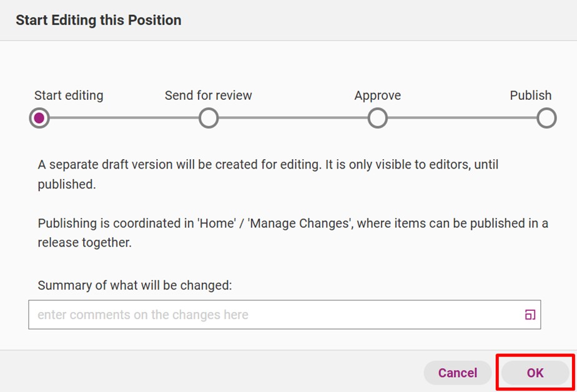The width and height of the screenshot is (577, 392).
Task: Click the 'Manage Changes' text in description
Action: pos(299,223)
